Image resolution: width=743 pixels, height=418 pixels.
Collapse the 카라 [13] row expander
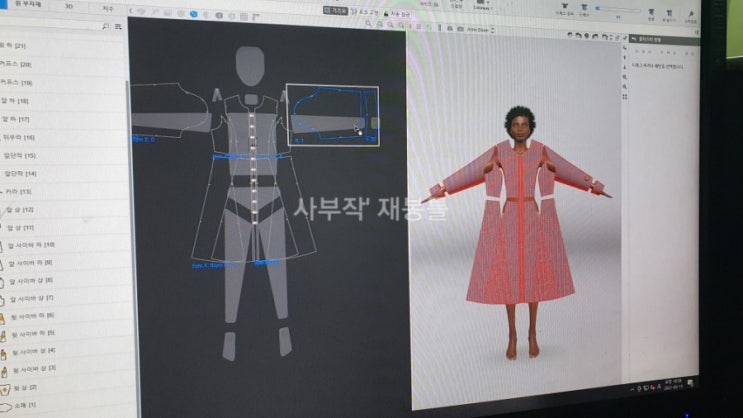[2, 192]
